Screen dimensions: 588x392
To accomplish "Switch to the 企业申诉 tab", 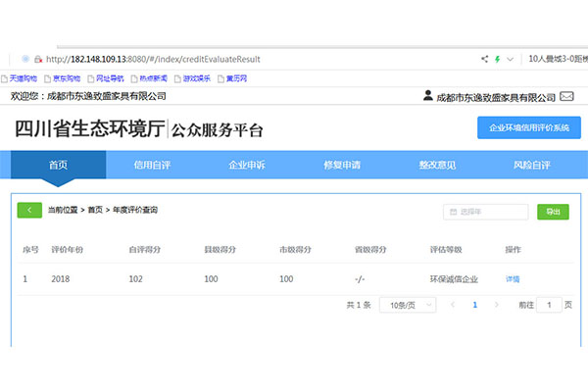I will tap(247, 165).
